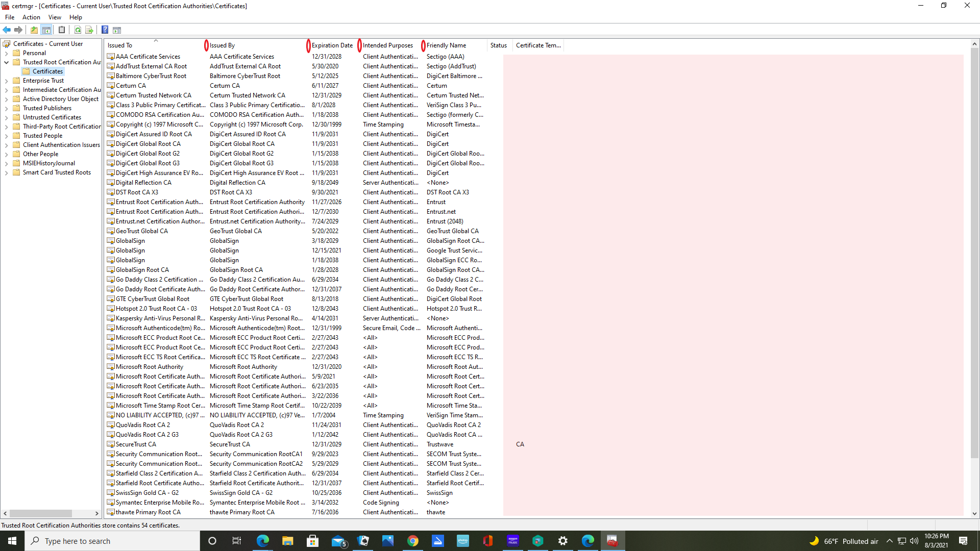Open the File menu
Viewport: 980px width, 551px height.
pyautogui.click(x=10, y=17)
